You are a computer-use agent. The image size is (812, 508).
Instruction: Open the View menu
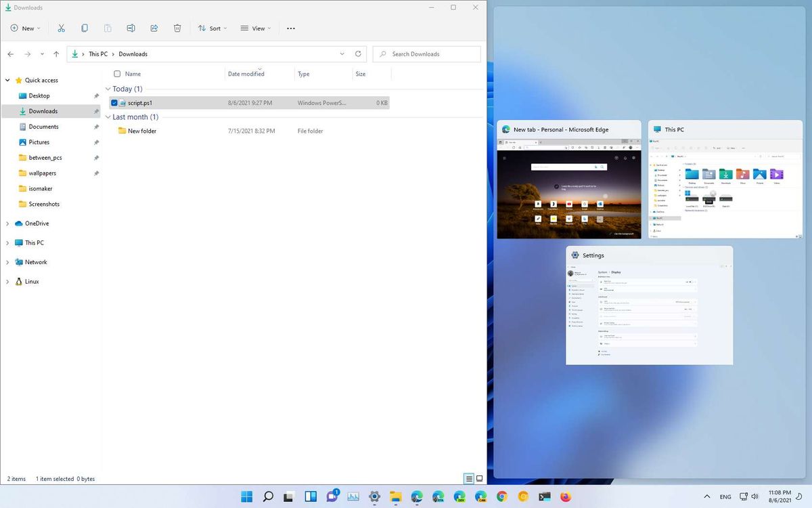pyautogui.click(x=256, y=28)
